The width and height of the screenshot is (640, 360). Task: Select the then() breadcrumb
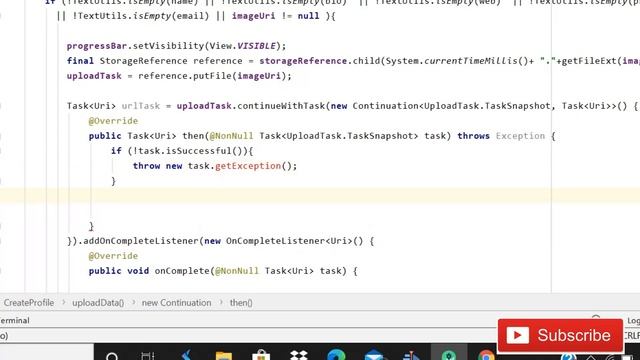[241, 303]
